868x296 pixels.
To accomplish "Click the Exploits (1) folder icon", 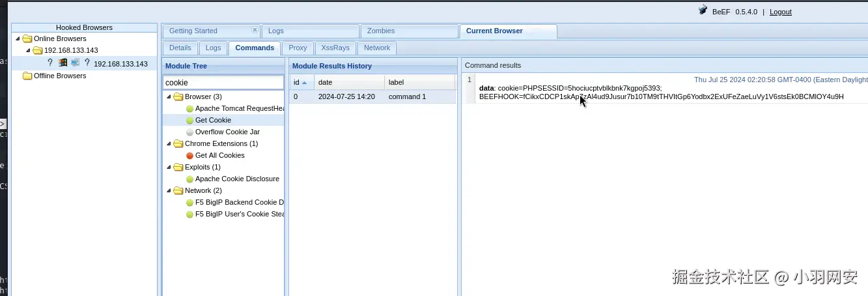I will [x=178, y=167].
